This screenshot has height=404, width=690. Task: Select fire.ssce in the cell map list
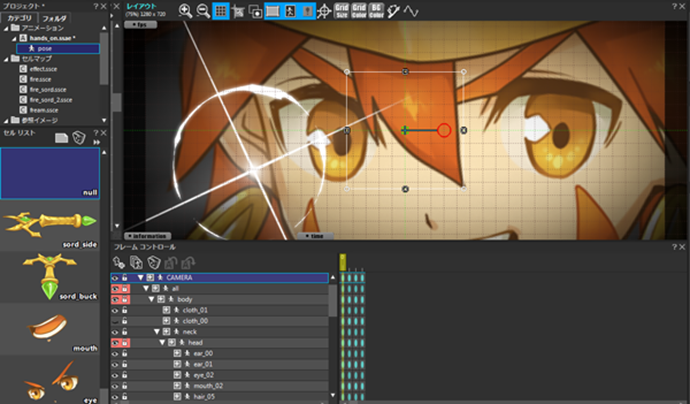click(40, 79)
